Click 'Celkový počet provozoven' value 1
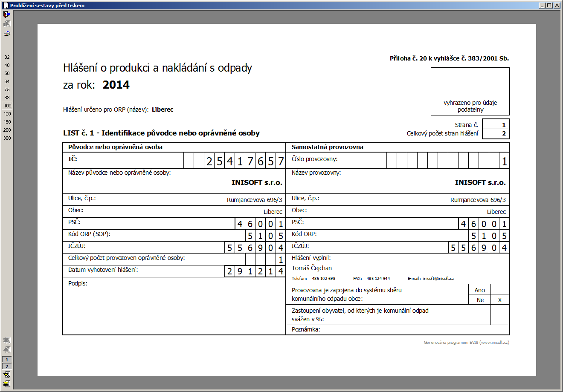Image resolution: width=563 pixels, height=392 pixels. (281, 259)
